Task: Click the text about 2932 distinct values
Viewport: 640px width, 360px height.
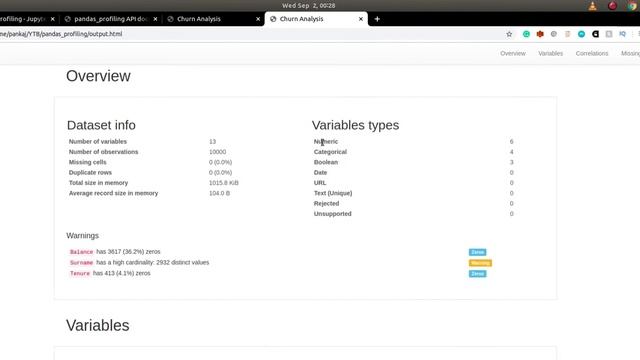Action: click(x=153, y=262)
